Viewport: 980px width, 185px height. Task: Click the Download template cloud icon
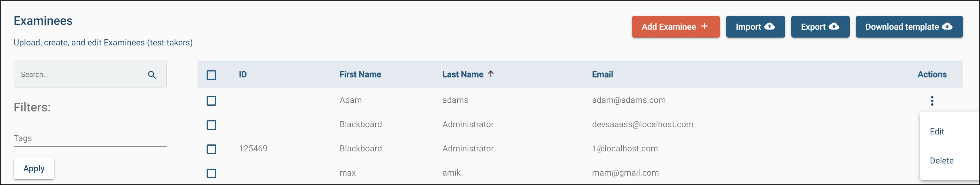click(947, 27)
